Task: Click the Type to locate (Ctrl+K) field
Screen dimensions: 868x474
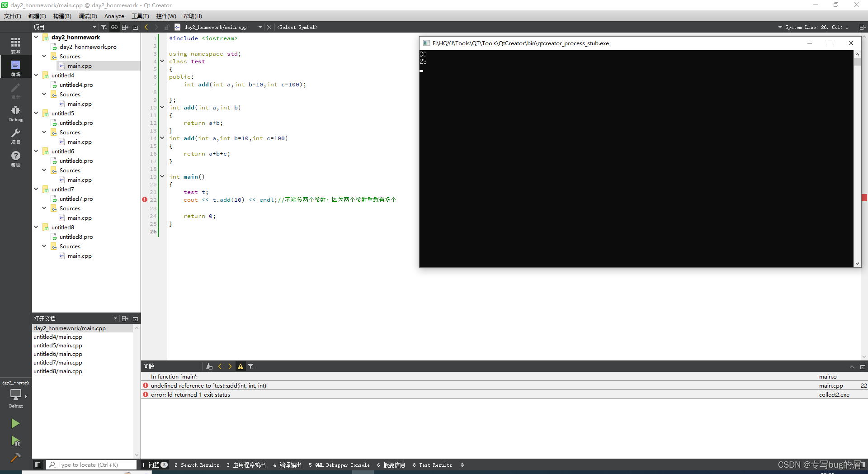Action: pos(90,465)
